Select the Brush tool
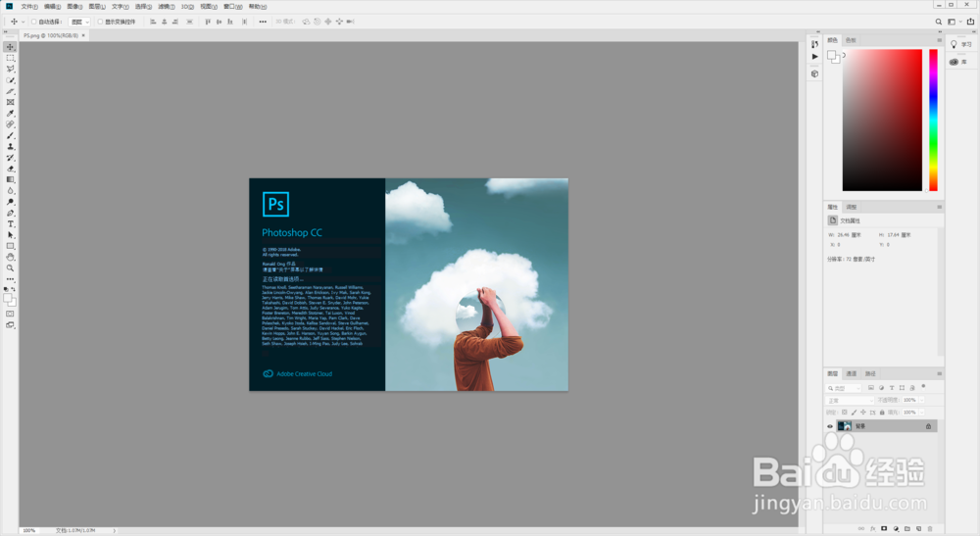Viewport: 980px width, 536px height. click(10, 135)
